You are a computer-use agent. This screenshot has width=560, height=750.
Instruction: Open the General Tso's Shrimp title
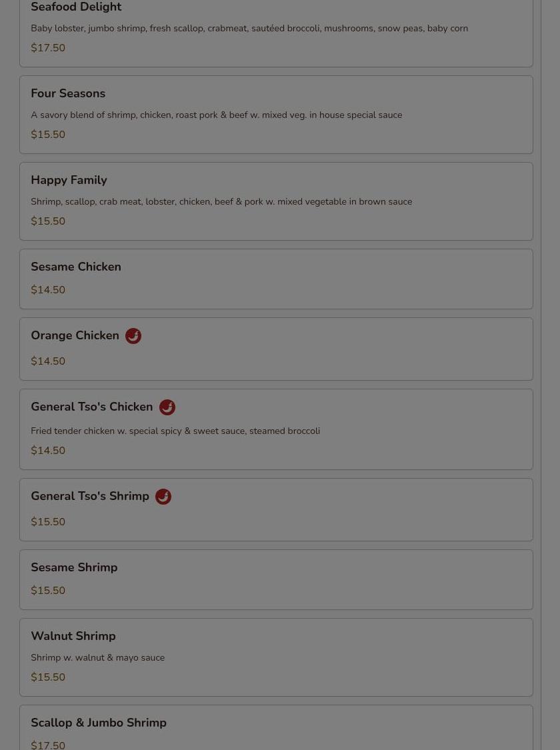(x=90, y=497)
